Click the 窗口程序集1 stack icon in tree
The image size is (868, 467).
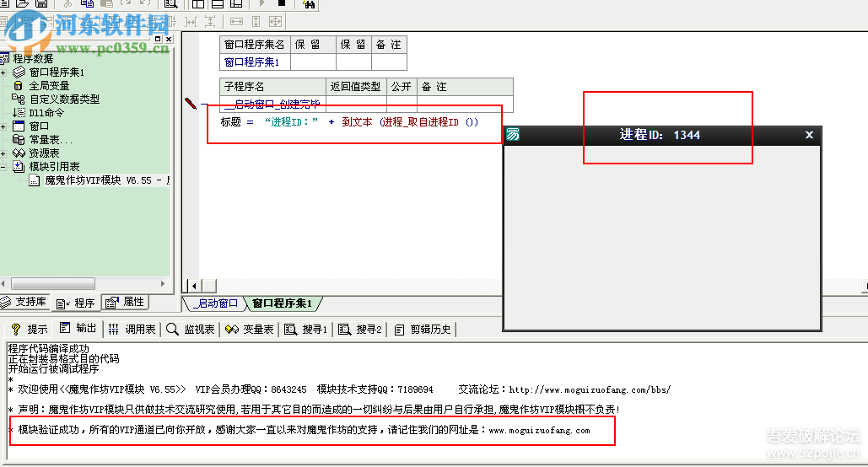click(19, 72)
